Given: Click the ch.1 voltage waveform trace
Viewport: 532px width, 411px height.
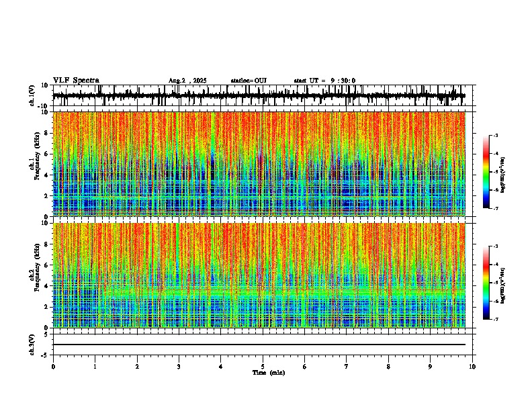Looking at the screenshot, I should [259, 95].
